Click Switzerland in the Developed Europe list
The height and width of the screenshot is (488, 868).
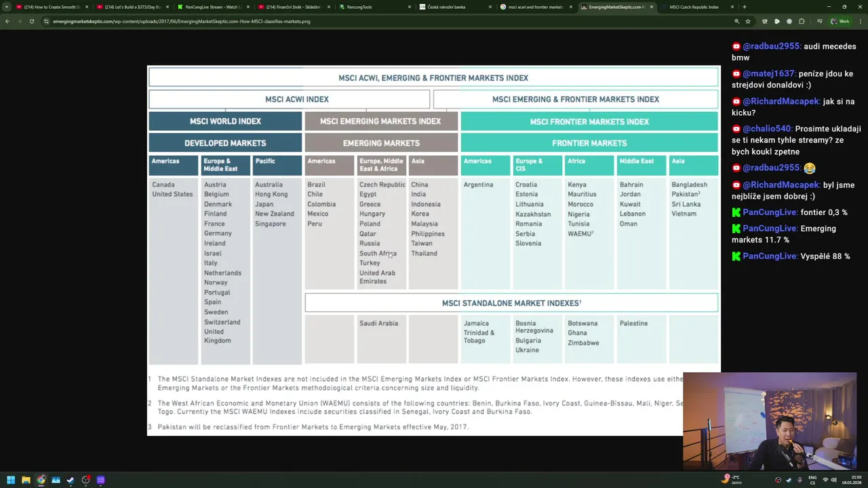click(x=222, y=322)
